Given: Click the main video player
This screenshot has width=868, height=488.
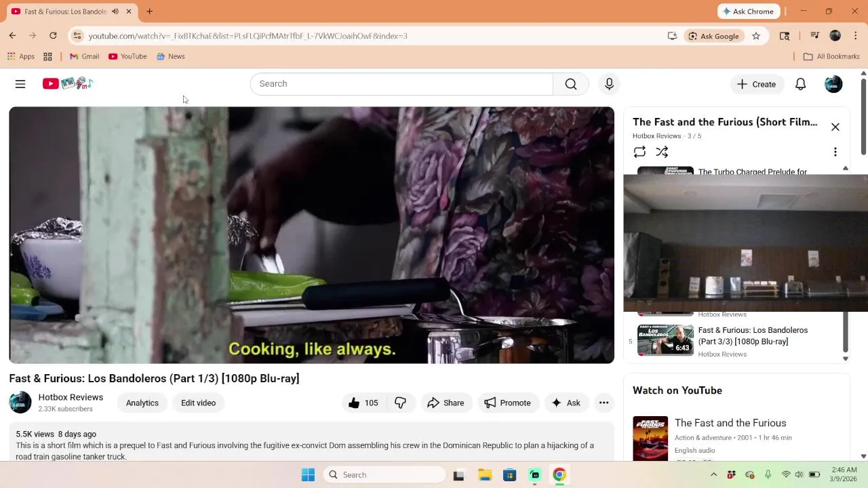Looking at the screenshot, I should click(x=311, y=235).
